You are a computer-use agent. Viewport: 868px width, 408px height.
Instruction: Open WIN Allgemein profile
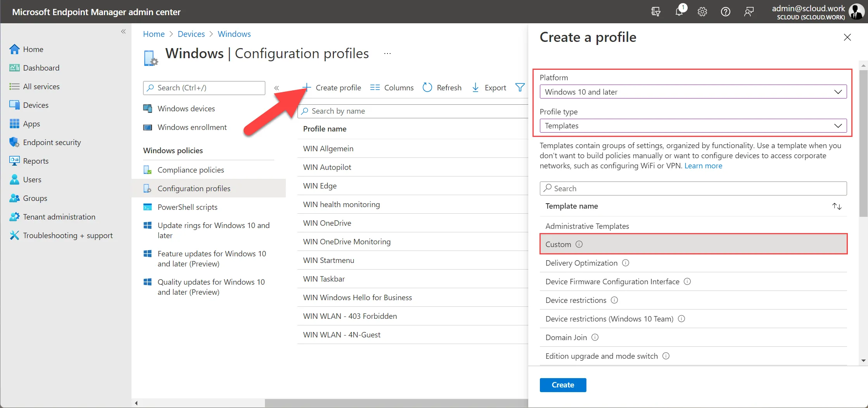tap(328, 149)
